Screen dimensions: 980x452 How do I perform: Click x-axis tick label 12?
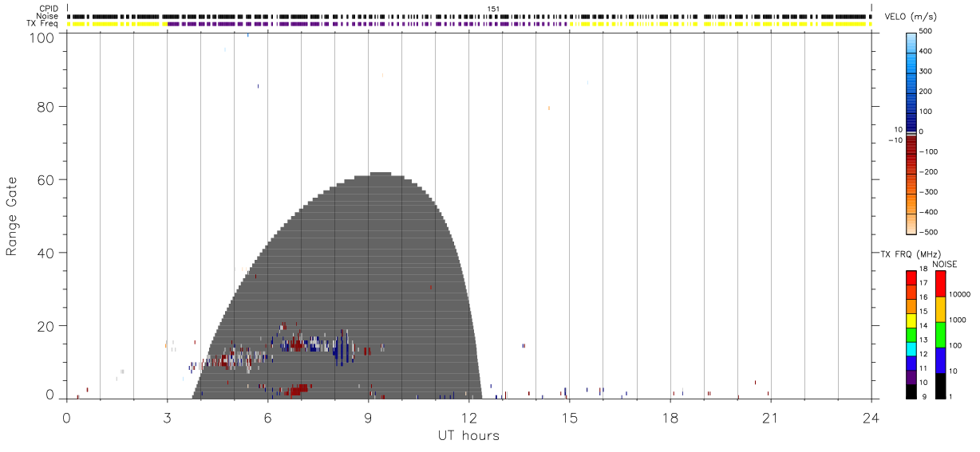pyautogui.click(x=468, y=418)
